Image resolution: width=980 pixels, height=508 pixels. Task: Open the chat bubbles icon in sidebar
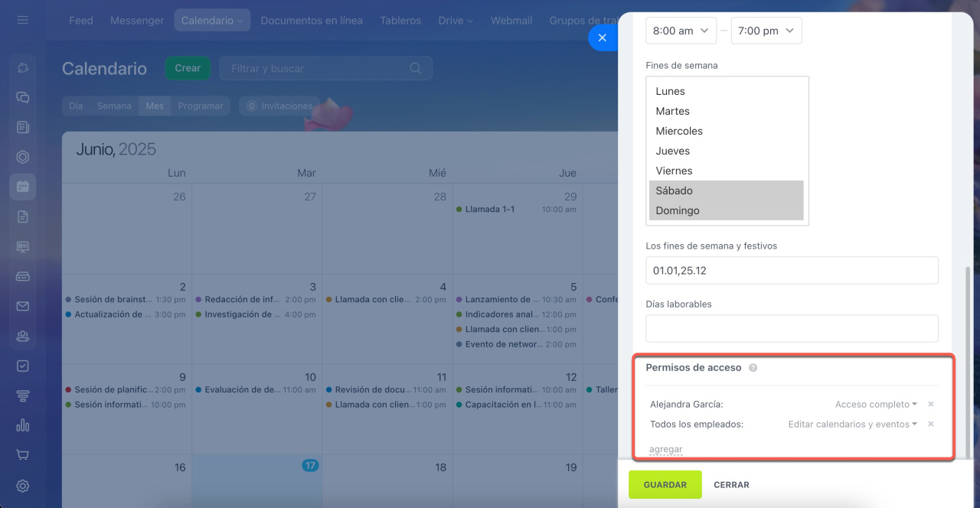click(x=22, y=97)
